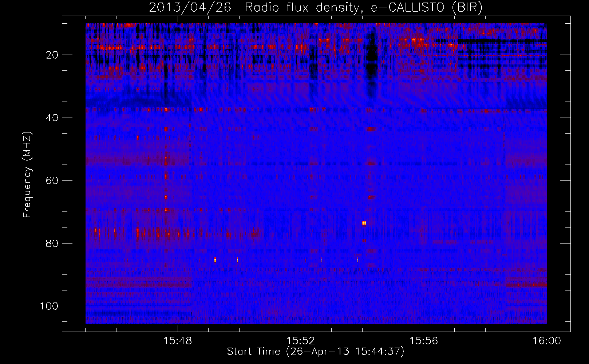The width and height of the screenshot is (589, 364).
Task: Select the 80 MHz frequency tick label
Action: [x=52, y=243]
